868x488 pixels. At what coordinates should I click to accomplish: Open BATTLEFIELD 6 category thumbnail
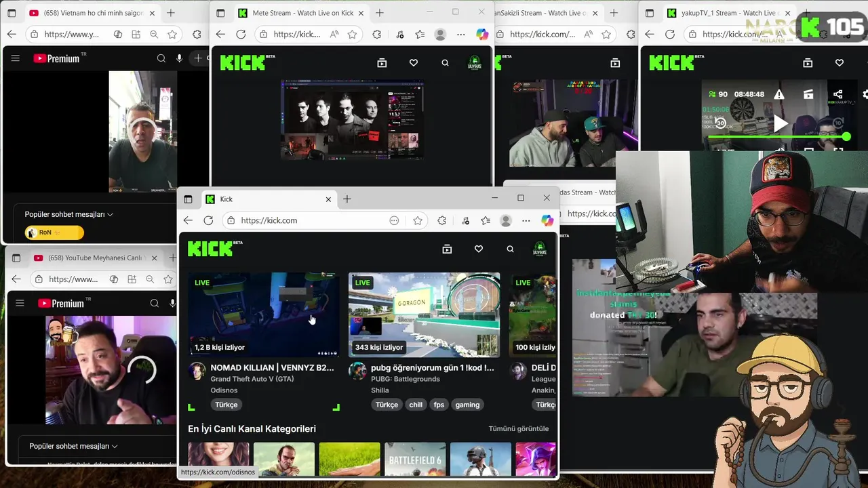tap(415, 460)
